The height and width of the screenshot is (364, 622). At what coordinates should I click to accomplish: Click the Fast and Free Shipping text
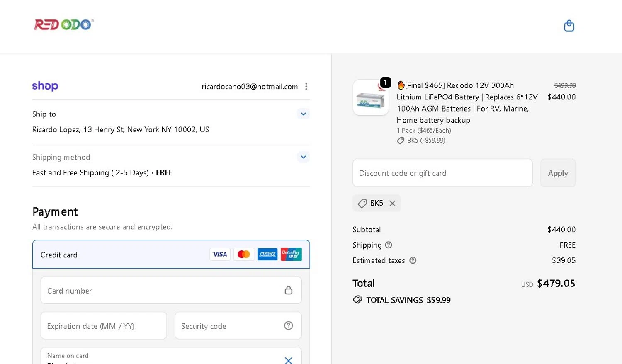pos(90,172)
